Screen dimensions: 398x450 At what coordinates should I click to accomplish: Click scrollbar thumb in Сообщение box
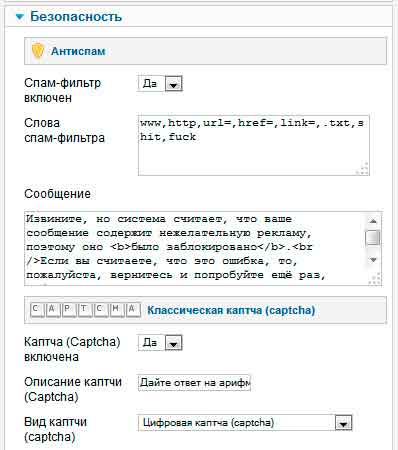373,238
